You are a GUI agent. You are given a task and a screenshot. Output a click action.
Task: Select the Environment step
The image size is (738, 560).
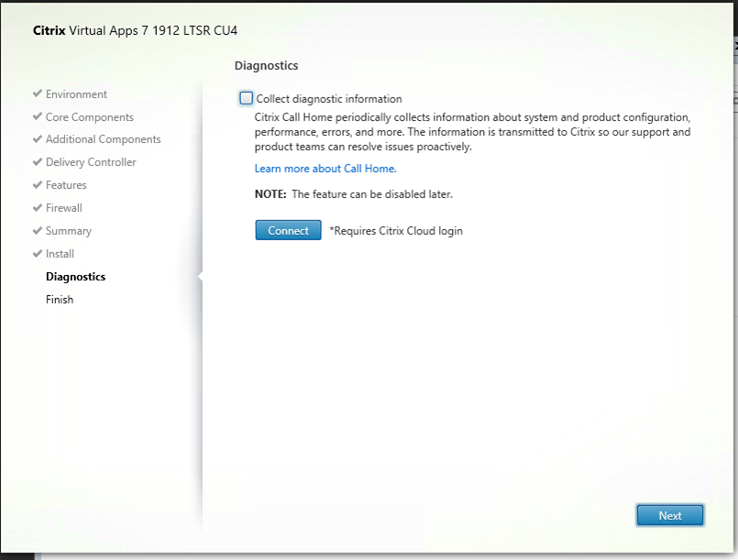click(x=76, y=94)
